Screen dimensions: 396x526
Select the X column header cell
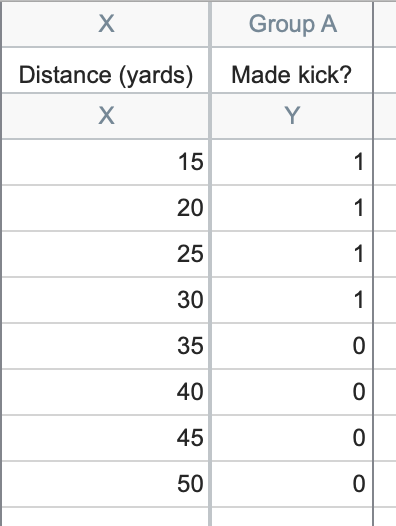click(105, 24)
